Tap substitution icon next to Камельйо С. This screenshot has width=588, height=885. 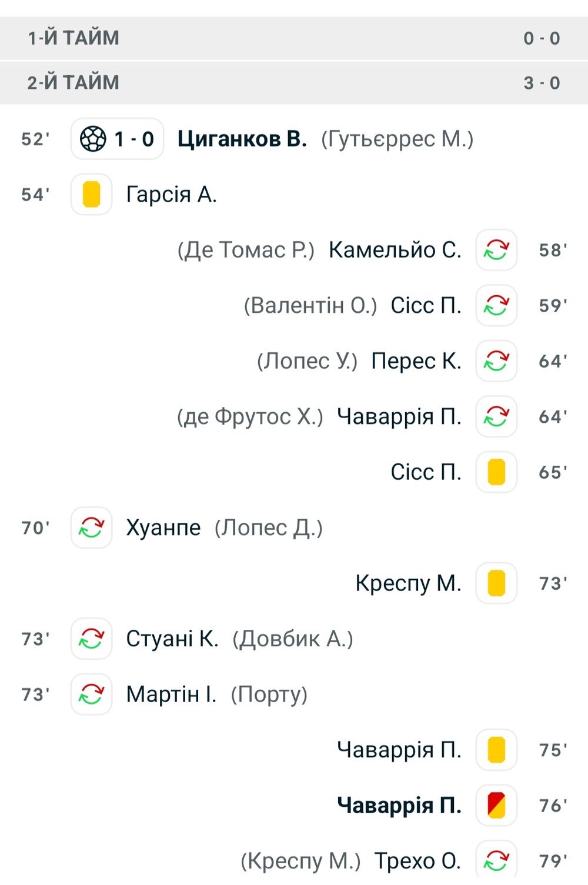pyautogui.click(x=496, y=250)
